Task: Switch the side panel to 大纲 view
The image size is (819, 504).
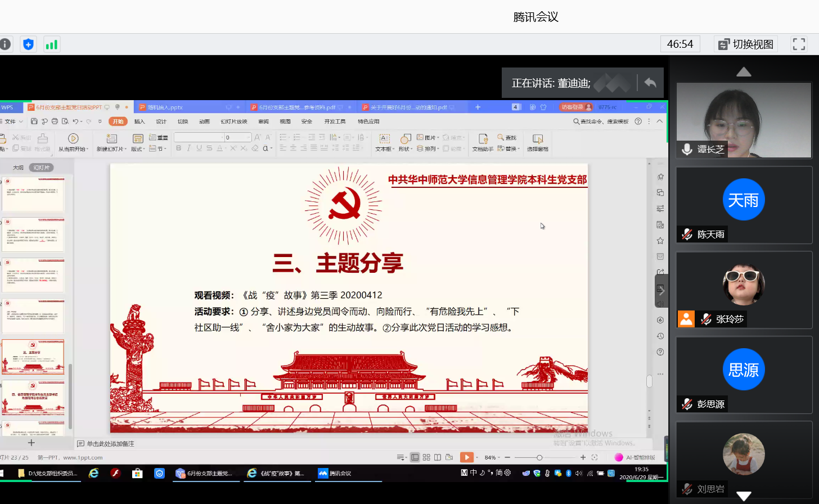Action: [18, 168]
